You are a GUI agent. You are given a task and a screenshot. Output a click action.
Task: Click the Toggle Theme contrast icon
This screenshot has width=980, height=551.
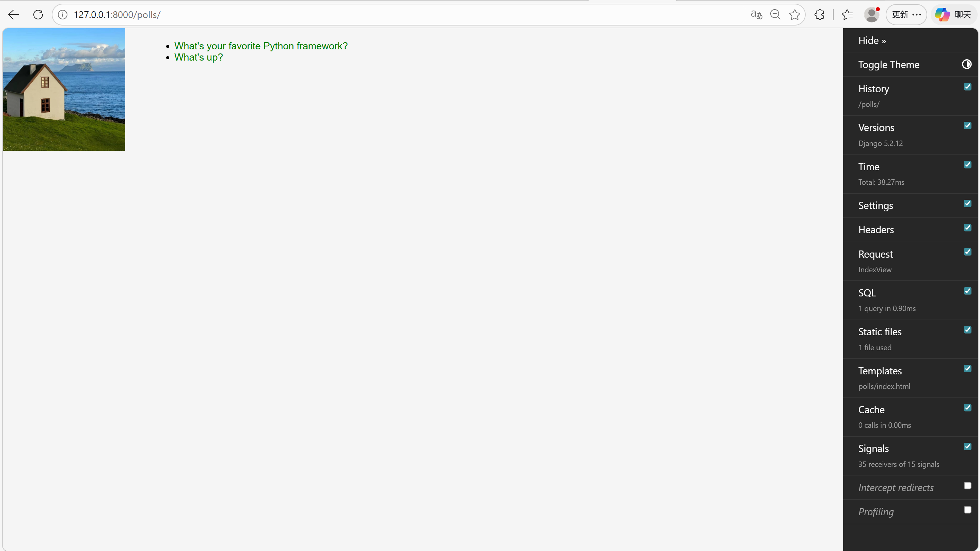967,64
